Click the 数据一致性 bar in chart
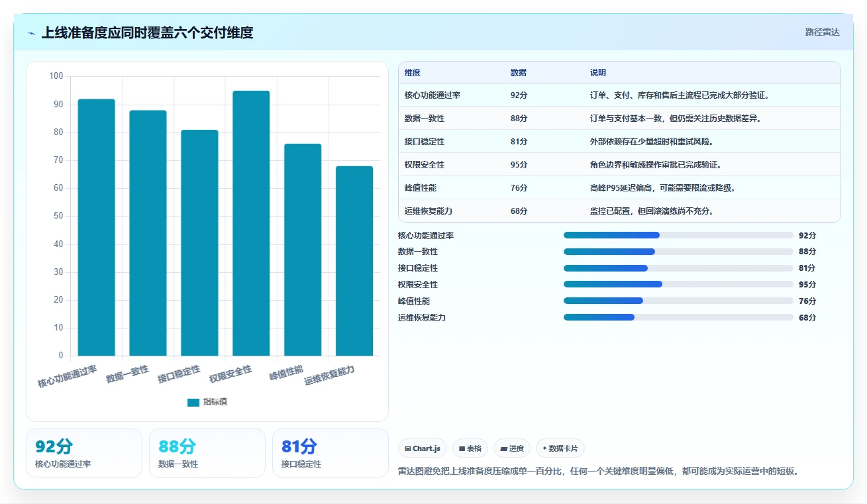 pos(148,233)
